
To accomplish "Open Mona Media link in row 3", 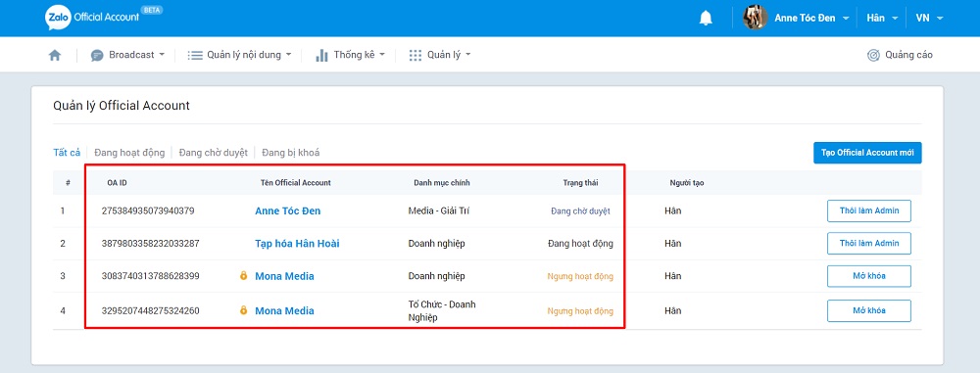I will coord(284,276).
